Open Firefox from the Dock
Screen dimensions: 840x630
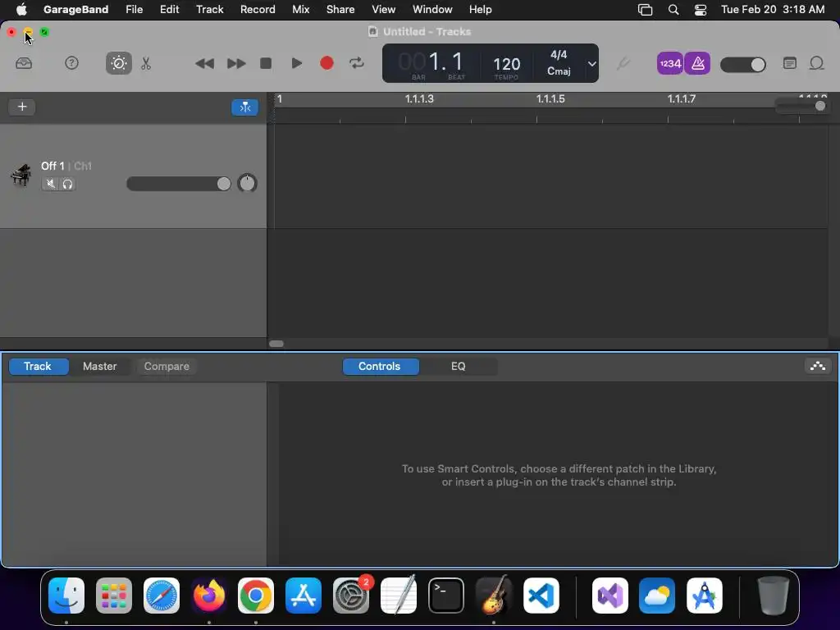point(208,596)
